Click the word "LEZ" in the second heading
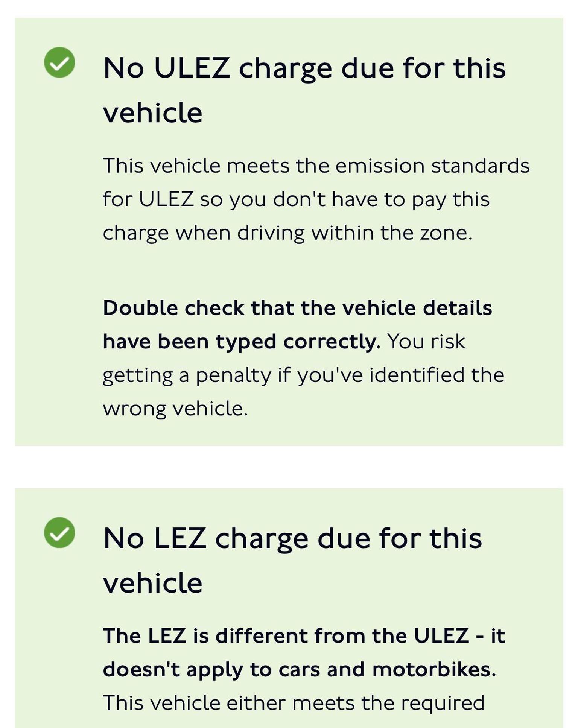 pos(180,538)
